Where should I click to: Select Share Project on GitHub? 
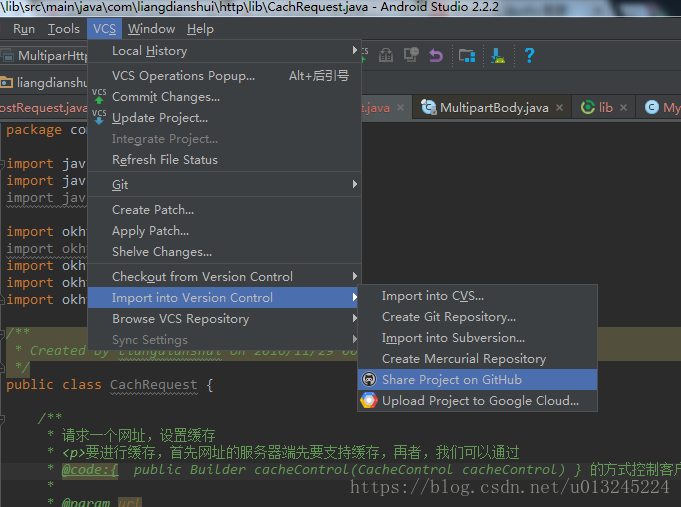[477, 380]
